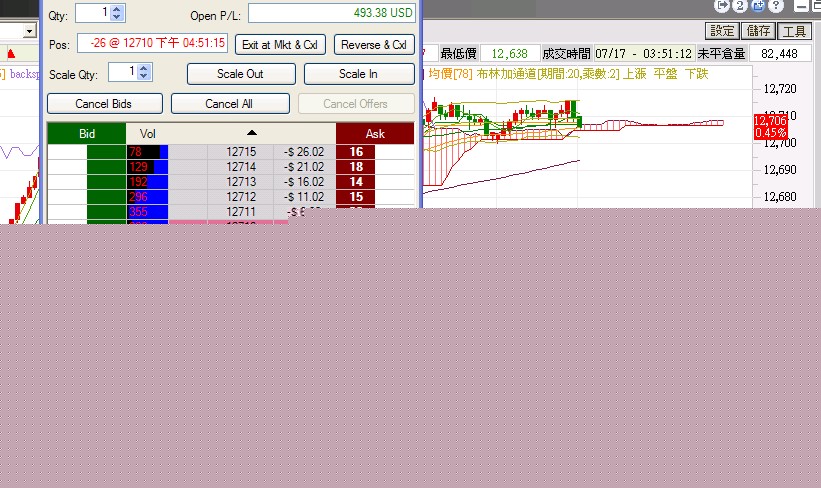
Task: Click the 成交時間 value 07/17 - 03:51:12
Action: coord(644,53)
